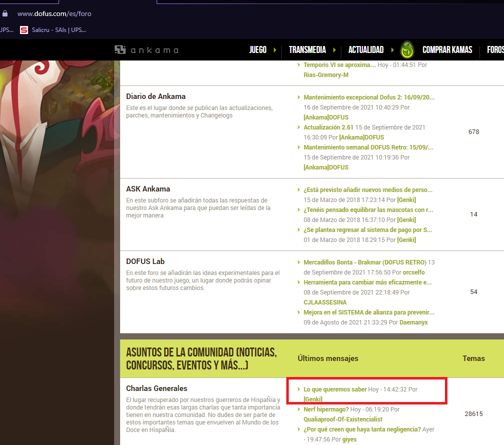Open the Actualización 2.61 thread

[328, 127]
